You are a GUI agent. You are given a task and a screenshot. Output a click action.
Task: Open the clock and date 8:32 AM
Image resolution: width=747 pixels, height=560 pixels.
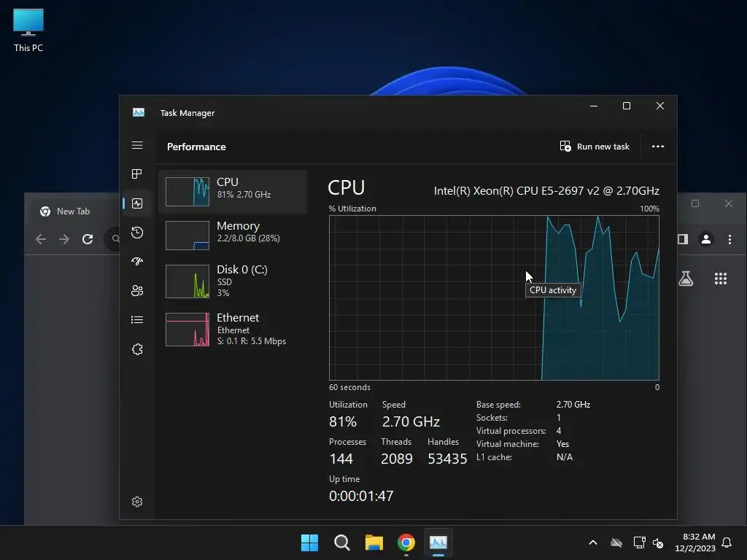point(695,542)
